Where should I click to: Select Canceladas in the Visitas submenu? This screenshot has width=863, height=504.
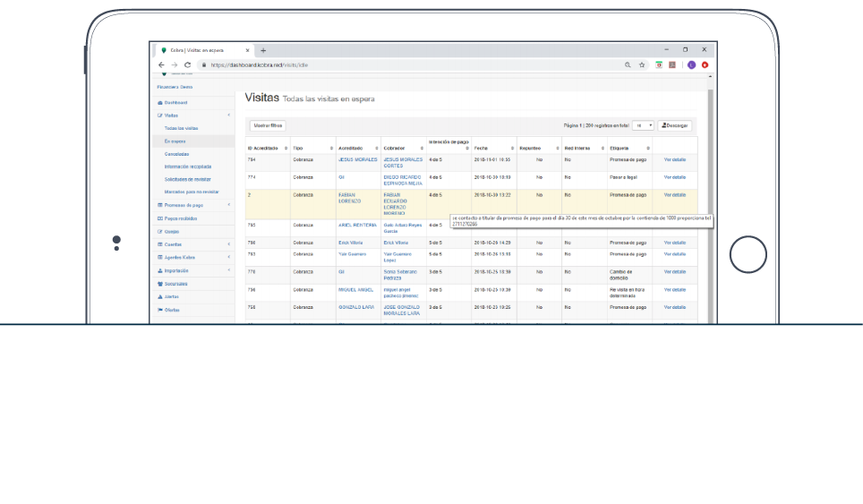[176, 154]
